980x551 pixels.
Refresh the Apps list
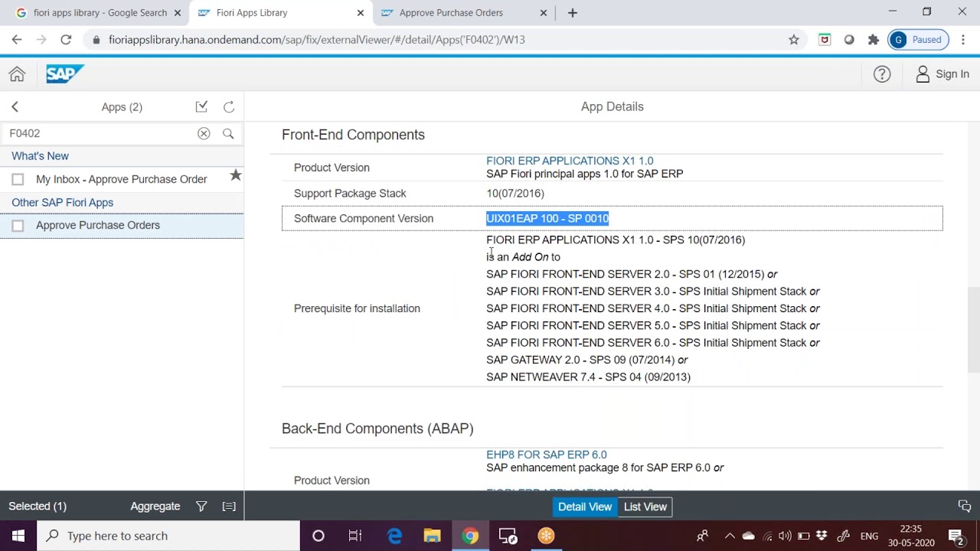click(229, 107)
